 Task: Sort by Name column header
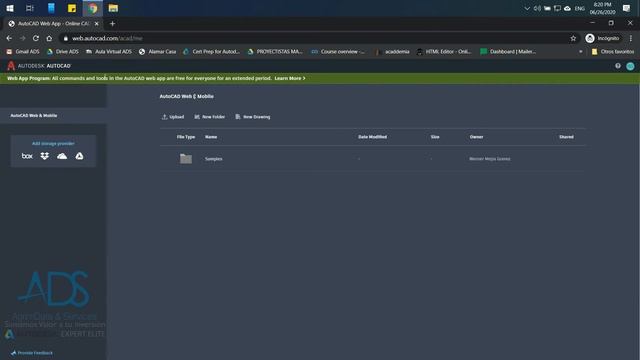tap(211, 137)
